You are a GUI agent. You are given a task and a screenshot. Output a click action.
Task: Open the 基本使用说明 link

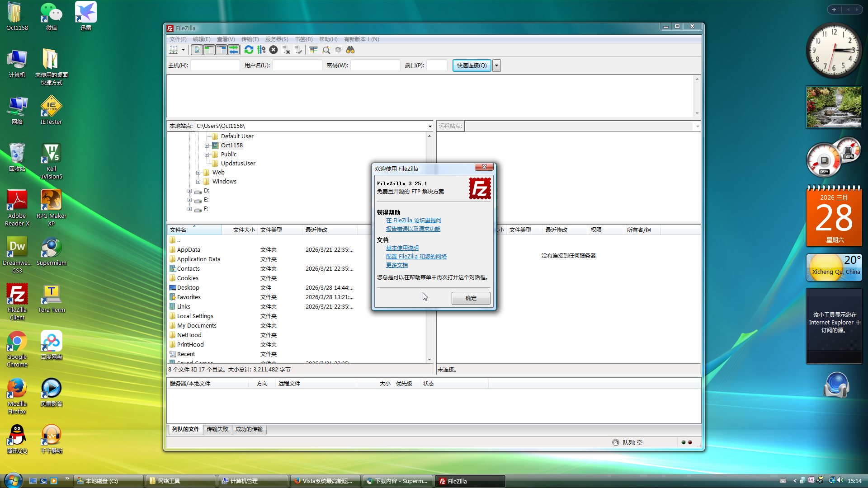402,248
